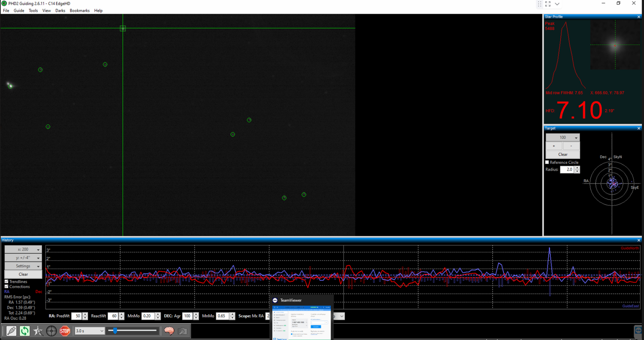The height and width of the screenshot is (340, 644).
Task: Toggle the Corrections checkbox
Action: click(x=6, y=286)
